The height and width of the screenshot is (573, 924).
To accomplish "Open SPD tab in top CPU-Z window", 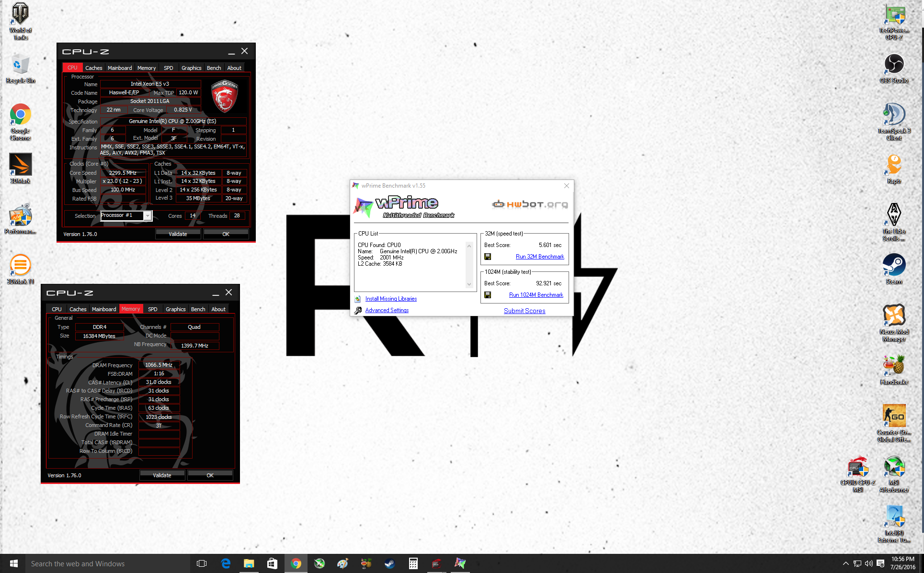I will [x=169, y=68].
